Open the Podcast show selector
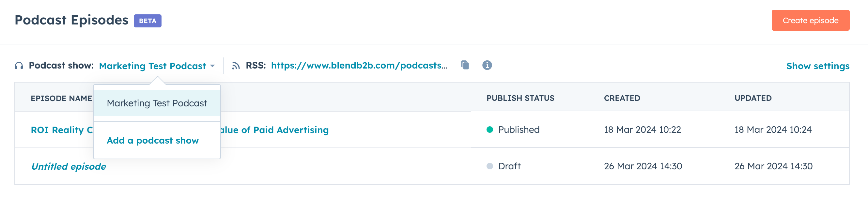The image size is (868, 201). pyautogui.click(x=153, y=66)
